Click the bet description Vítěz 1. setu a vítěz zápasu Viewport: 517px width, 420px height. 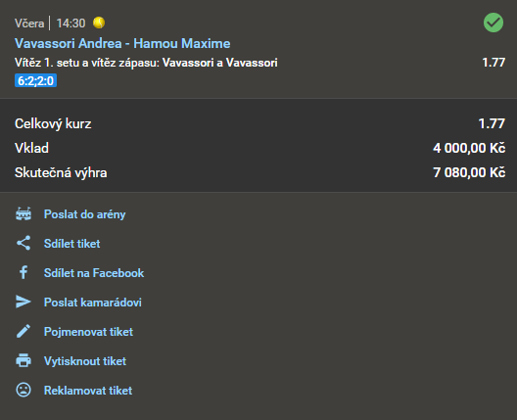tap(87, 63)
